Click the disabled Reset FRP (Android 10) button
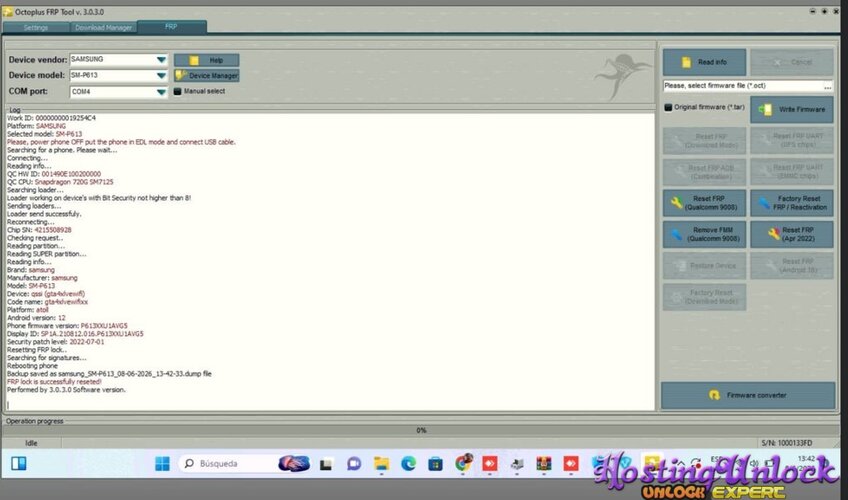Screen dimensions: 848x500 click(x=792, y=265)
